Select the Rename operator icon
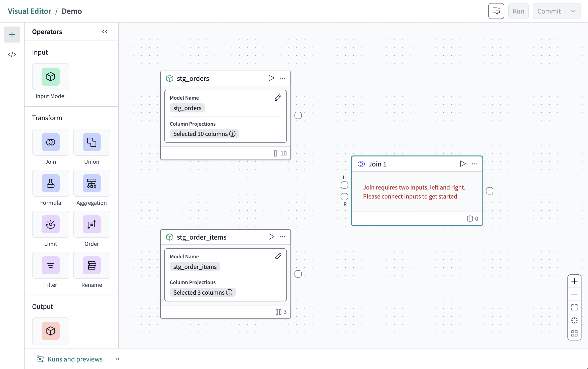 [x=91, y=265]
